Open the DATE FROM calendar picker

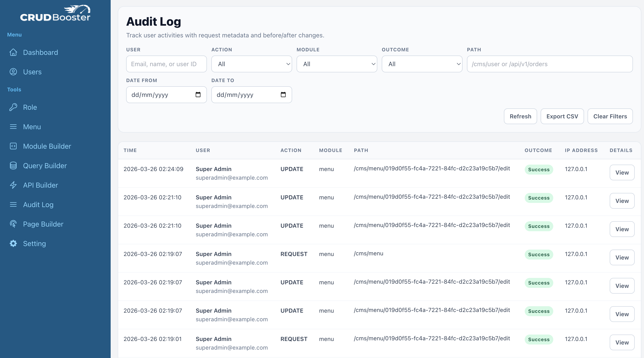coord(198,94)
